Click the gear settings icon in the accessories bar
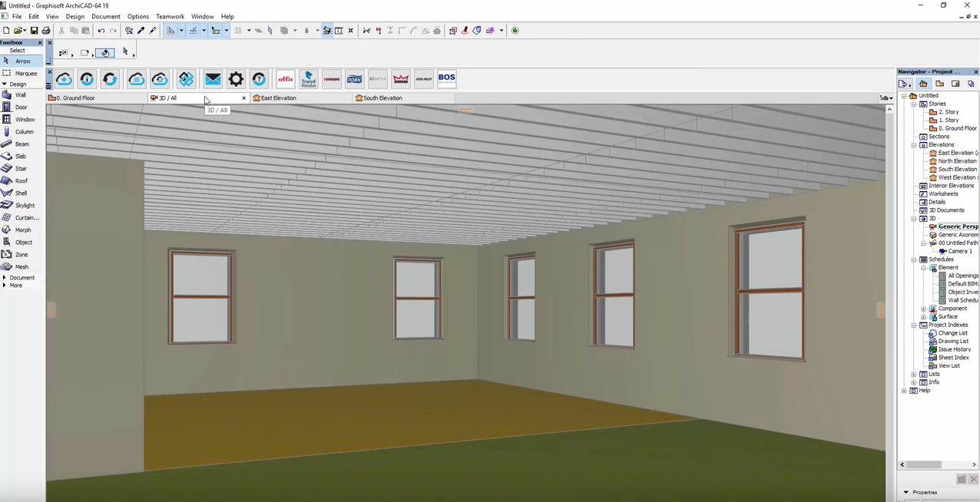 pos(236,78)
